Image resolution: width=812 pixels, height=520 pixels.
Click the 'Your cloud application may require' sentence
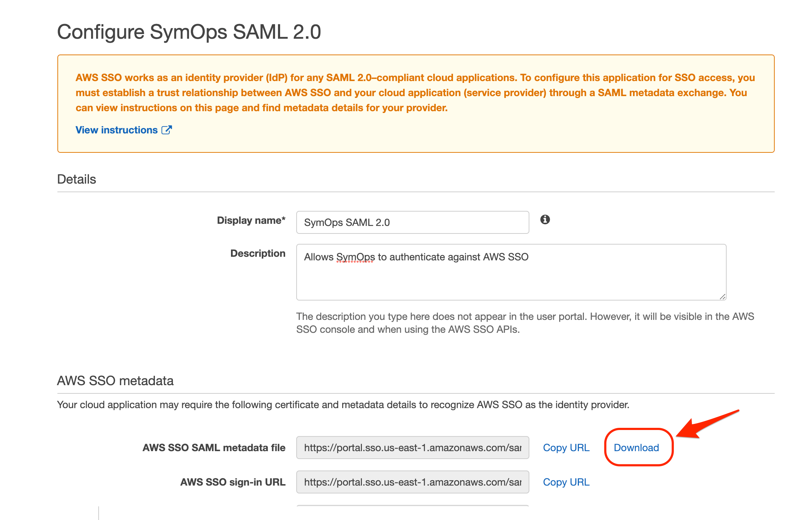click(x=343, y=405)
